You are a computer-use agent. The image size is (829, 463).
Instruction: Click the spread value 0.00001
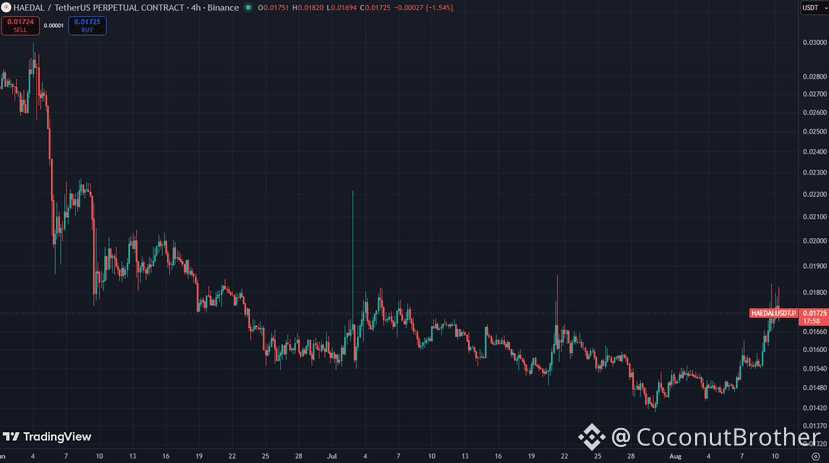(x=53, y=25)
